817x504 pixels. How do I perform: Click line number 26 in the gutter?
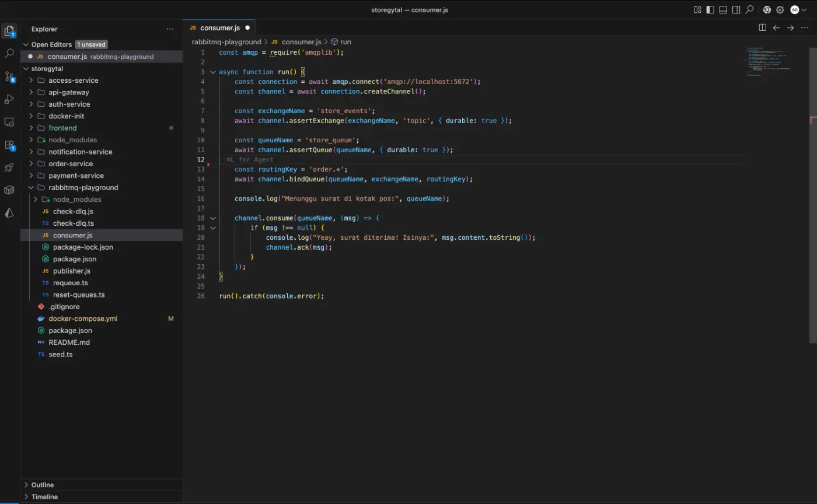(201, 296)
